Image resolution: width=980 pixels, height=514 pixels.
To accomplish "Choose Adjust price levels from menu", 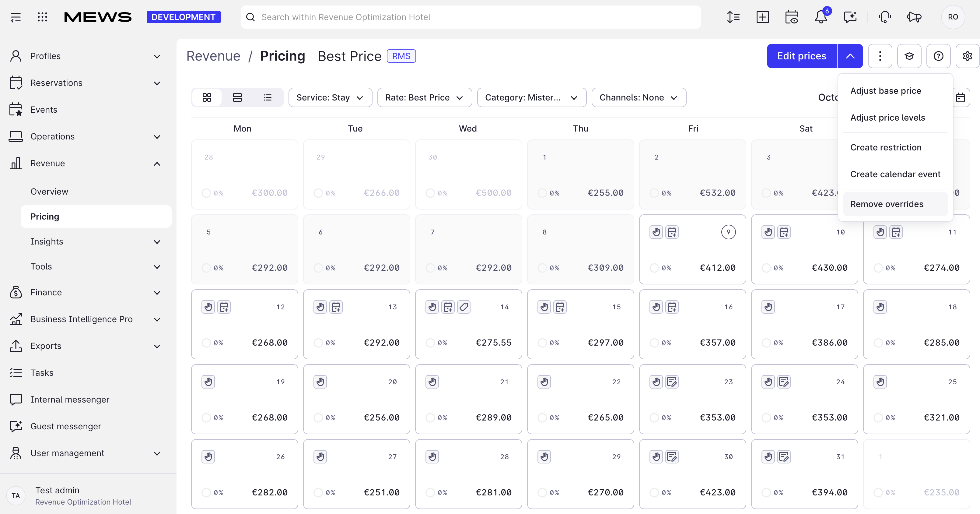I will [x=895, y=118].
